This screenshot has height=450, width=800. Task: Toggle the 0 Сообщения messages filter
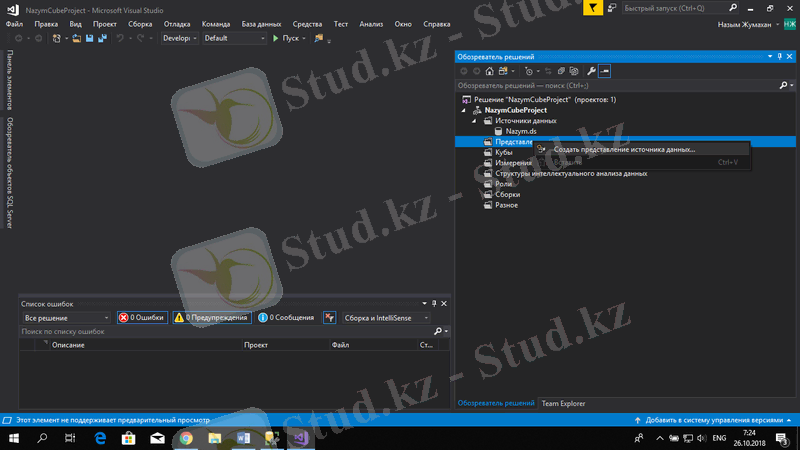coord(287,317)
